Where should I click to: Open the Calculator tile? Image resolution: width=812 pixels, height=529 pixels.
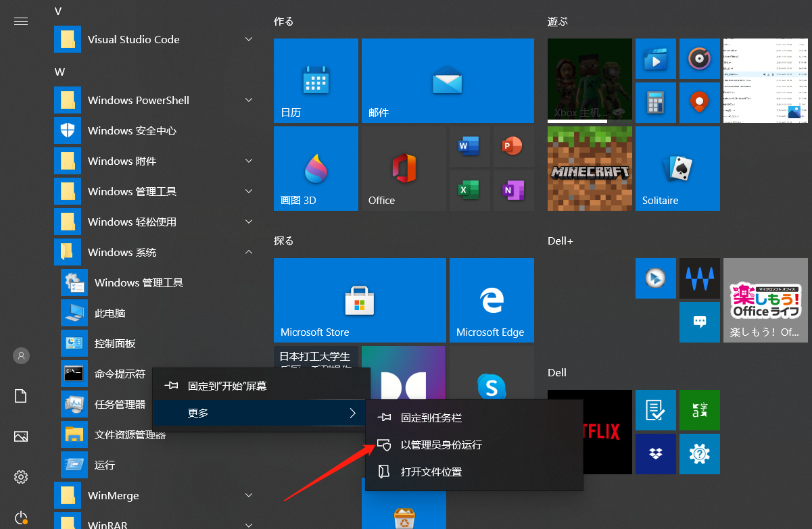[x=656, y=102]
